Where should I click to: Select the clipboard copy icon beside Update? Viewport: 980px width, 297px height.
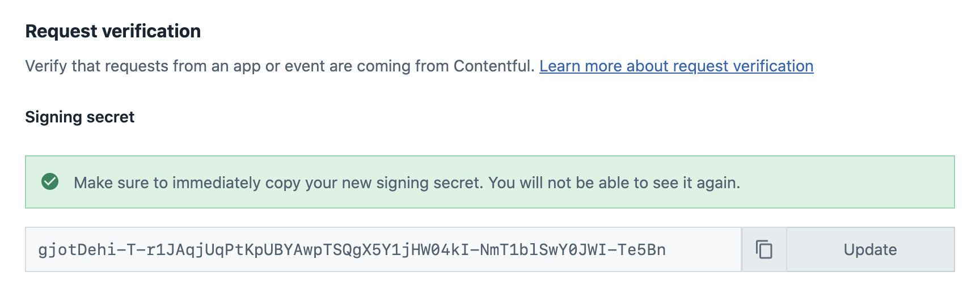click(764, 249)
